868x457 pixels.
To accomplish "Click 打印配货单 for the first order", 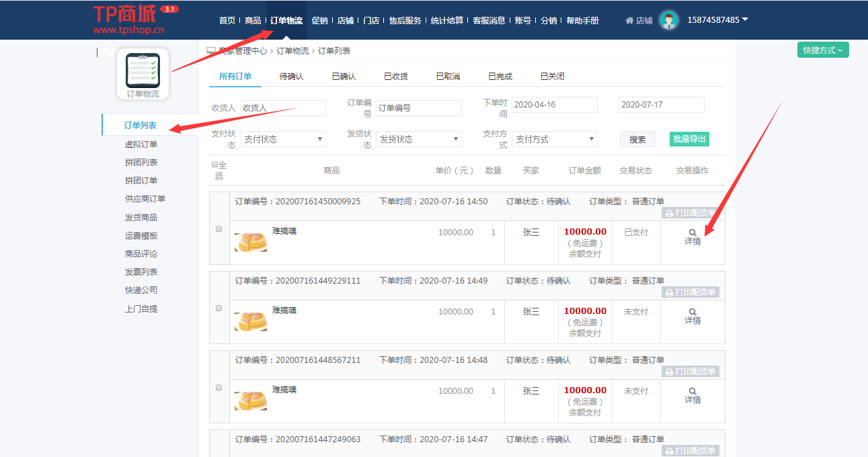I will pos(691,213).
